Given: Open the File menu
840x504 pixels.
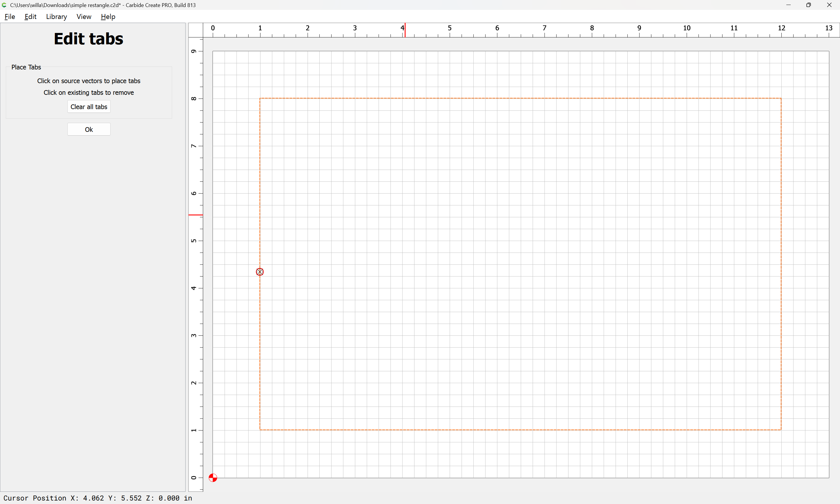Looking at the screenshot, I should [x=10, y=16].
